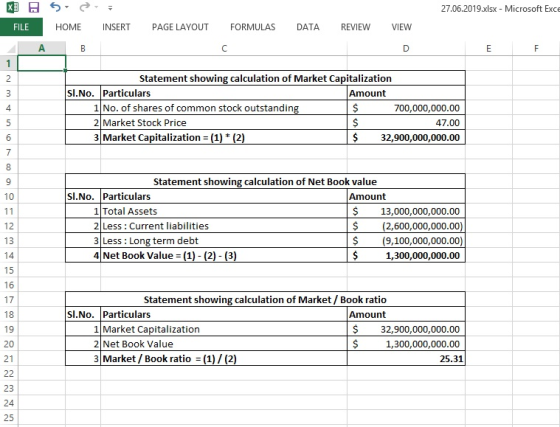Open the FORMULAS tab
Image resolution: width=560 pixels, height=427 pixels.
pyautogui.click(x=252, y=27)
